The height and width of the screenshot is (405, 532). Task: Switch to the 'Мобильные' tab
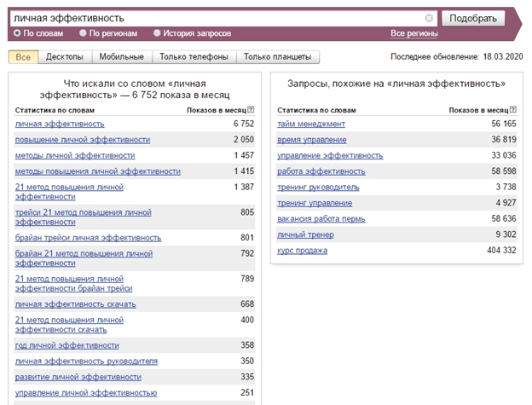click(x=122, y=57)
